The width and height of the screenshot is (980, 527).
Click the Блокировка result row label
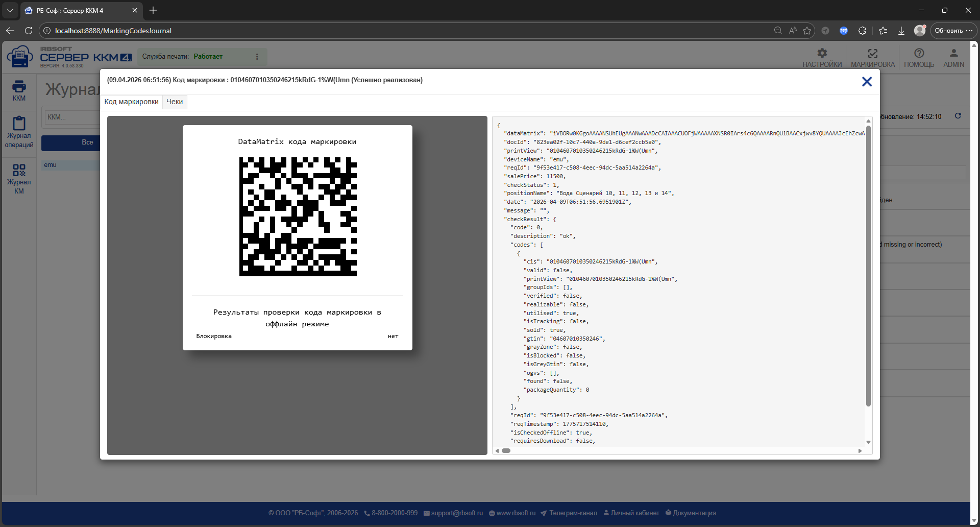pyautogui.click(x=214, y=336)
